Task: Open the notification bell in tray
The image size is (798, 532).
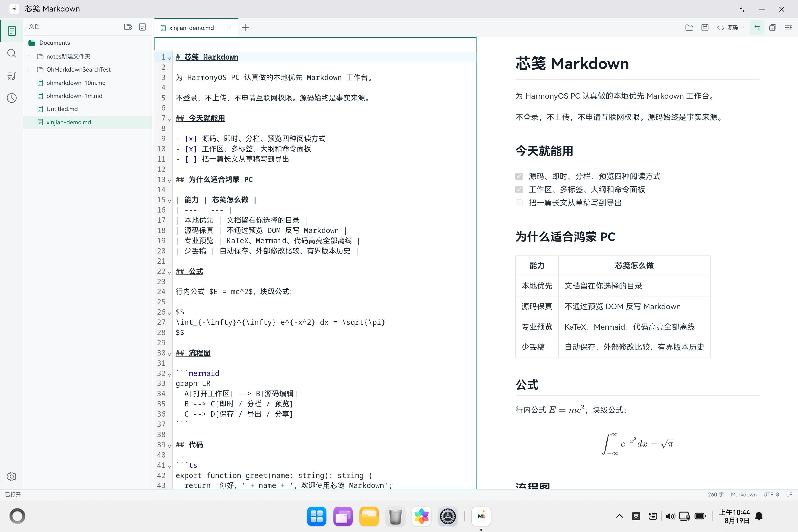Action: (759, 516)
